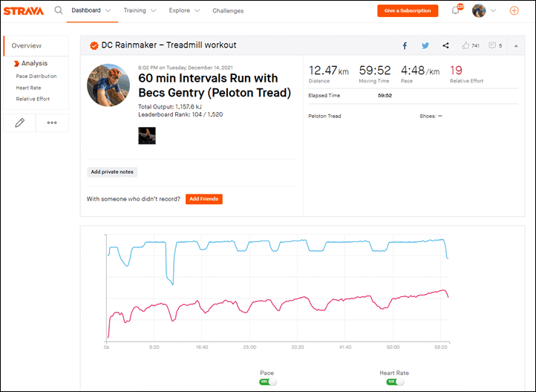This screenshot has height=392, width=536.
Task: Click the Strava logo
Action: [x=24, y=11]
